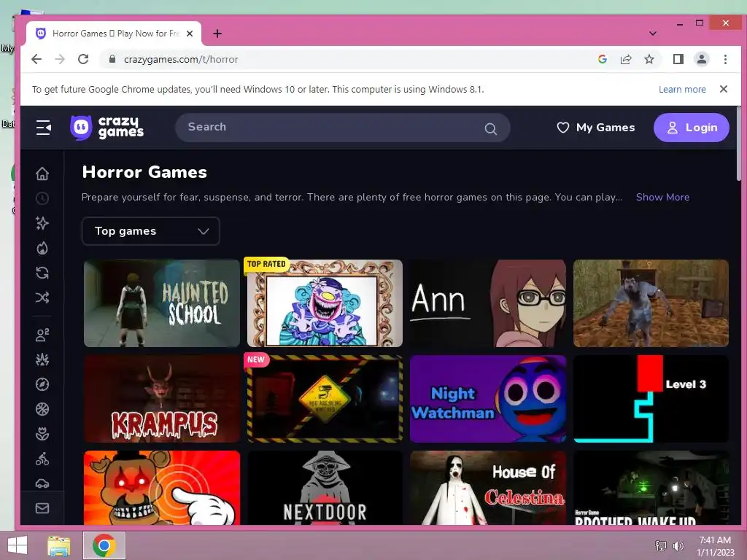Share this page icon in address bar
The width and height of the screenshot is (747, 560).
coord(626,59)
